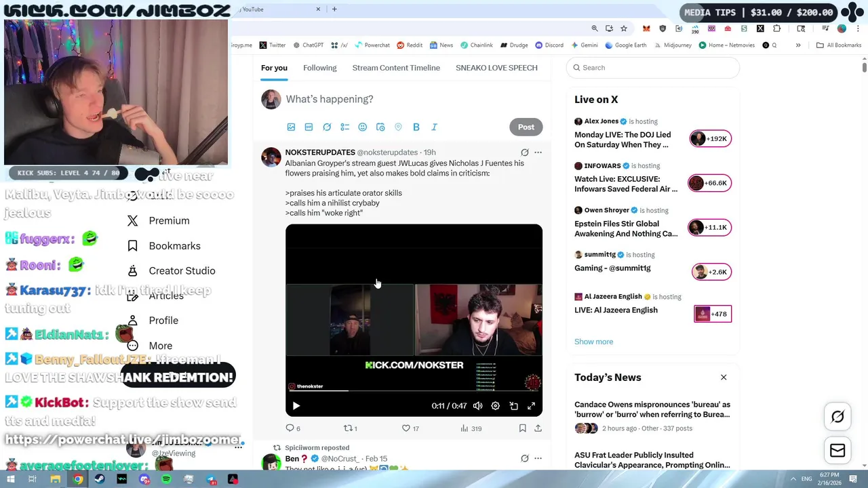Open Windows Start menu

point(10,479)
